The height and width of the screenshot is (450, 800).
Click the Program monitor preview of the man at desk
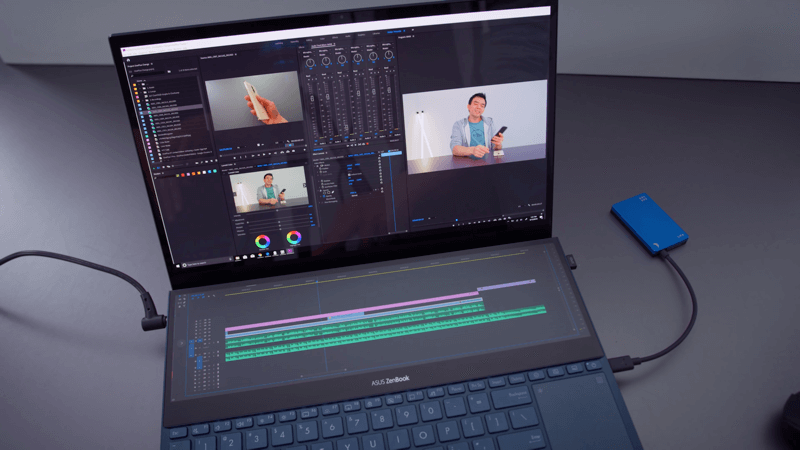point(474,126)
